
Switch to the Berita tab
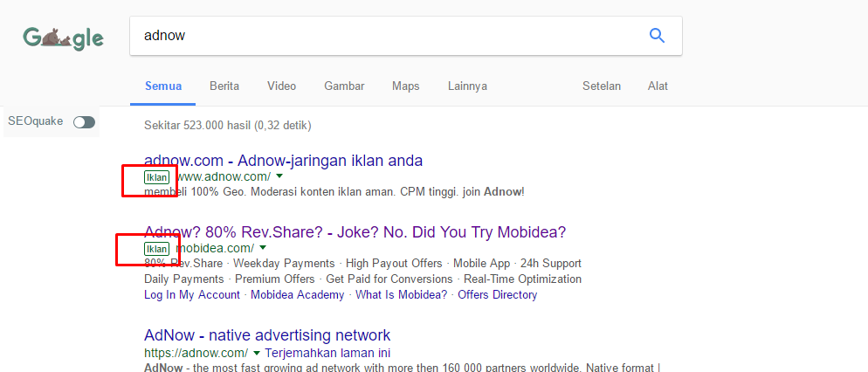[224, 86]
